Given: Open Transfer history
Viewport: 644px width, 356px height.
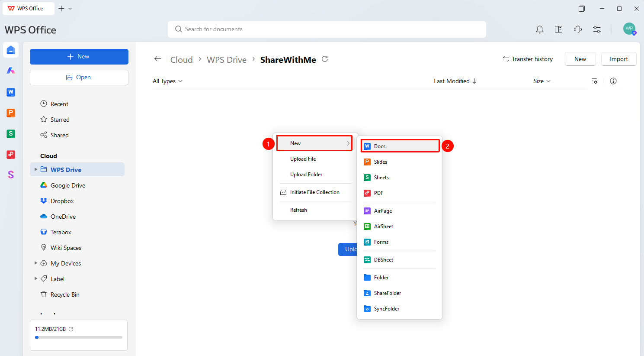Looking at the screenshot, I should click(x=528, y=59).
